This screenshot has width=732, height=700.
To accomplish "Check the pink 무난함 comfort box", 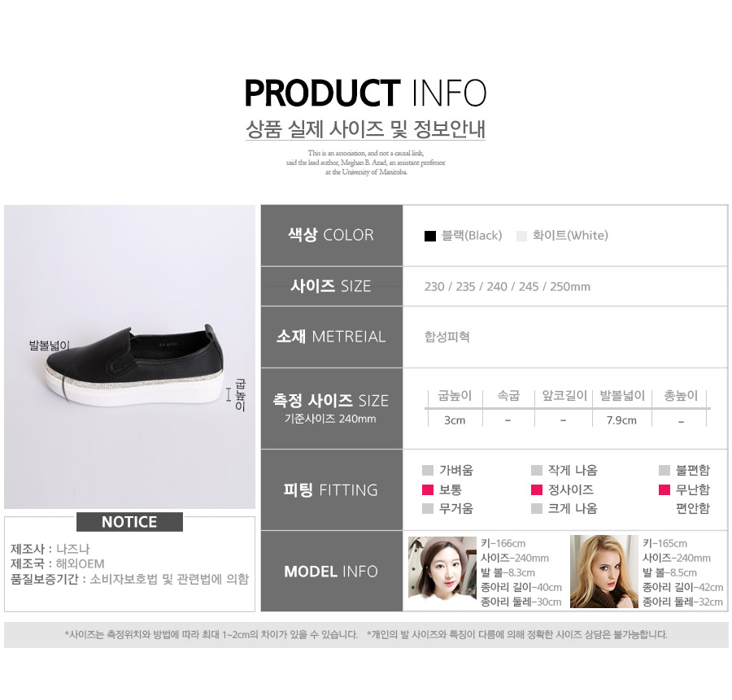I will click(x=664, y=489).
